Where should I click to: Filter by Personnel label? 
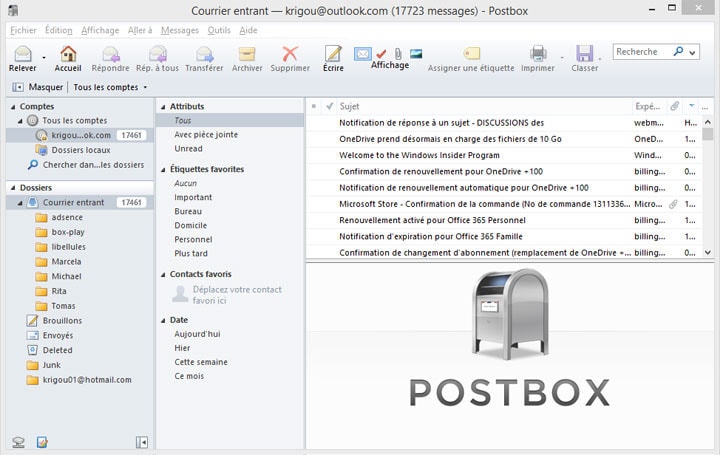(193, 239)
